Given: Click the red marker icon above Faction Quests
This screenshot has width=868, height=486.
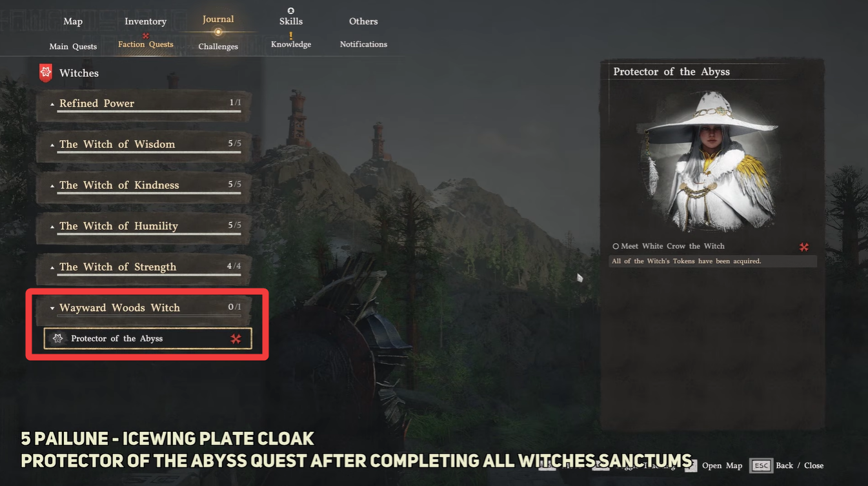Looking at the screenshot, I should [x=146, y=35].
